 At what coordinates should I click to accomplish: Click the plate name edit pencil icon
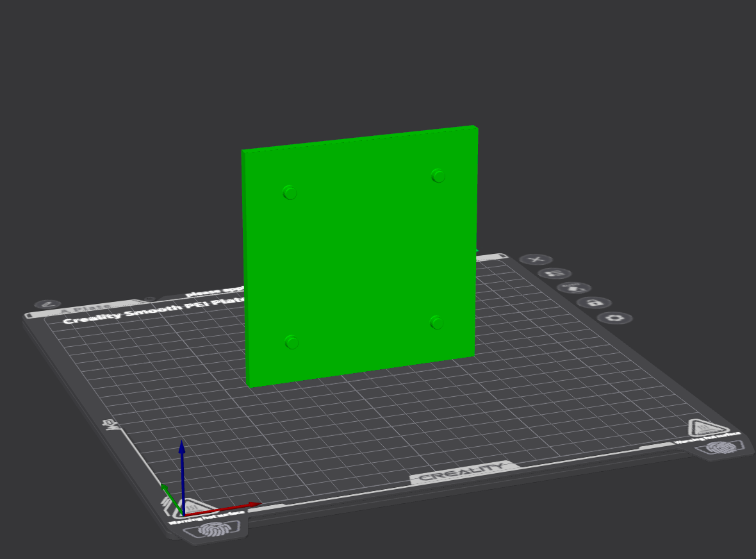[x=48, y=305]
